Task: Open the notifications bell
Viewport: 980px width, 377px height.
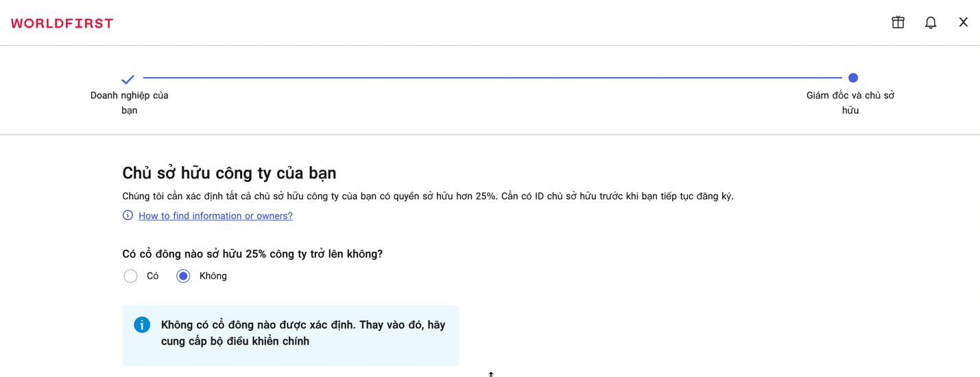Action: pyautogui.click(x=931, y=23)
